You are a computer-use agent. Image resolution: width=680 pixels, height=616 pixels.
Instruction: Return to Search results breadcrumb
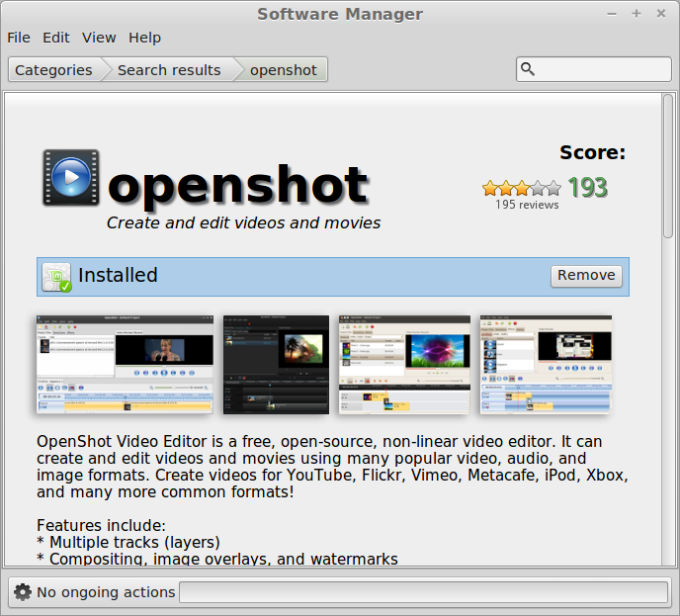tap(169, 70)
